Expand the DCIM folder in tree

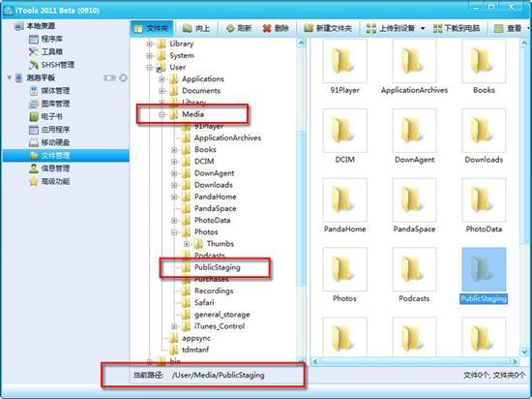[x=174, y=162]
